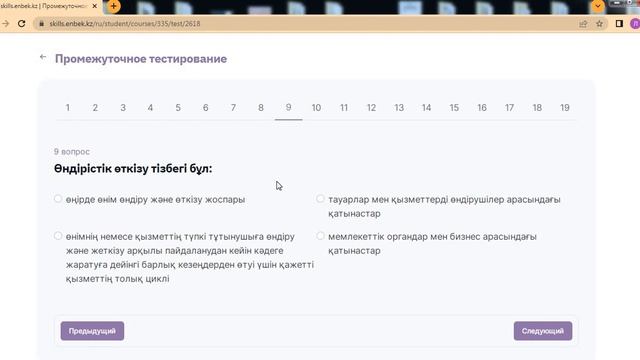The image size is (640, 360).
Task: Navigate to question 18
Action: pos(537,108)
